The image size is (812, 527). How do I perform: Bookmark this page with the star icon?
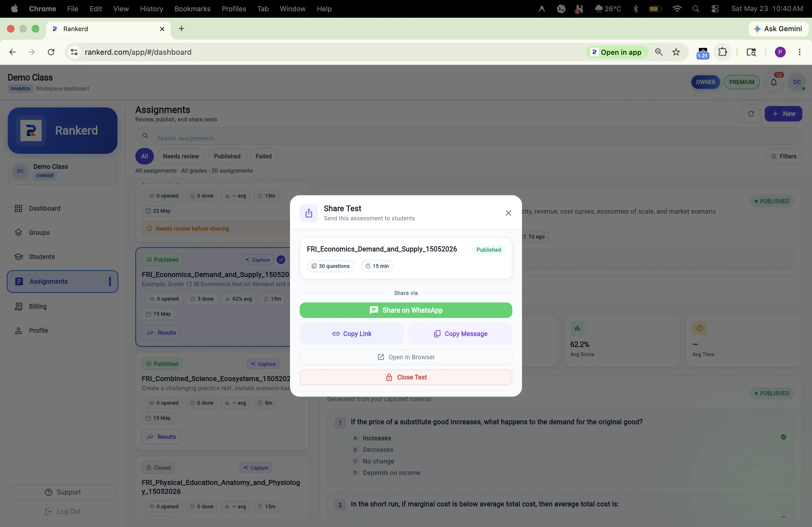pos(676,52)
